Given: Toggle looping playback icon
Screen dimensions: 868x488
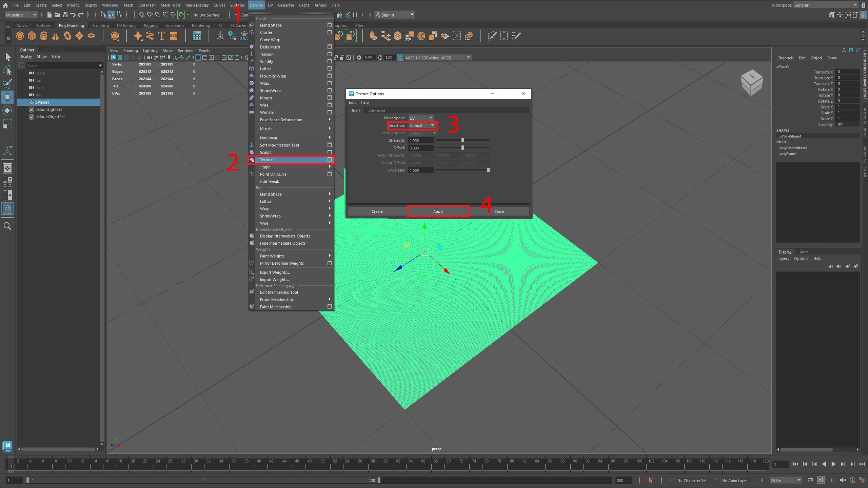Looking at the screenshot, I should coord(810,480).
